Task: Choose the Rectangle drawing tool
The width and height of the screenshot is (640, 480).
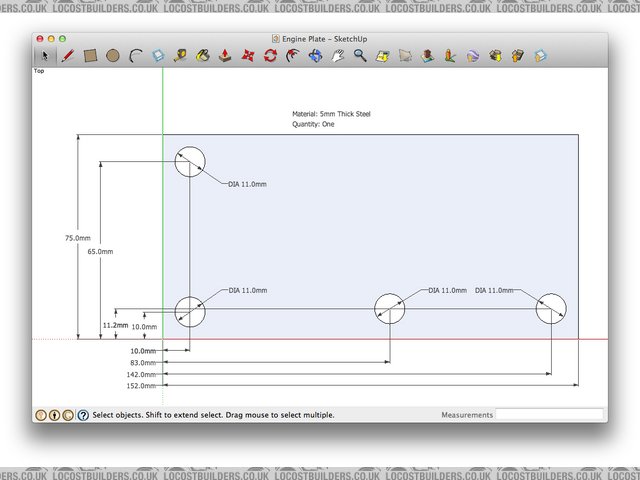Action: 89,56
